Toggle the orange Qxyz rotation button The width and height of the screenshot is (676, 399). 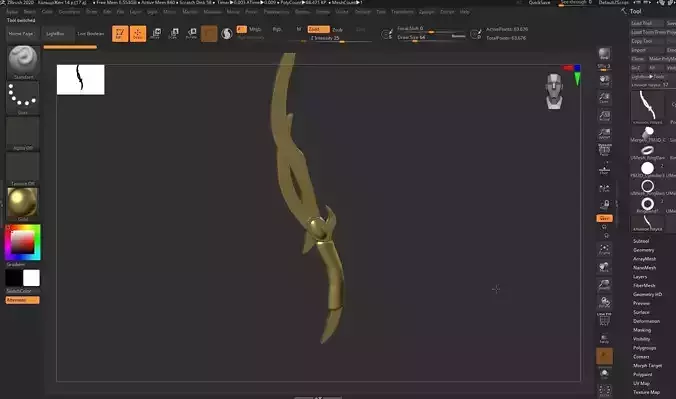coord(604,218)
